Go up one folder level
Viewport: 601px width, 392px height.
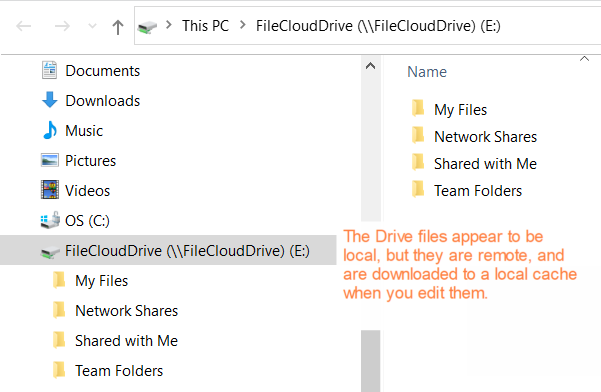pos(118,27)
